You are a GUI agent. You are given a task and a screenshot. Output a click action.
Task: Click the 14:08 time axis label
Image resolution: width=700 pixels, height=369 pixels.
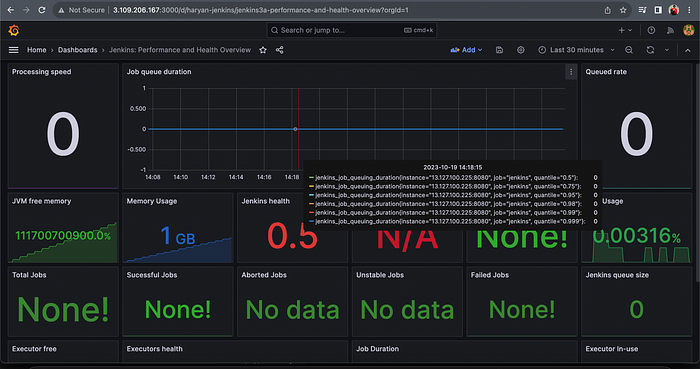click(153, 177)
